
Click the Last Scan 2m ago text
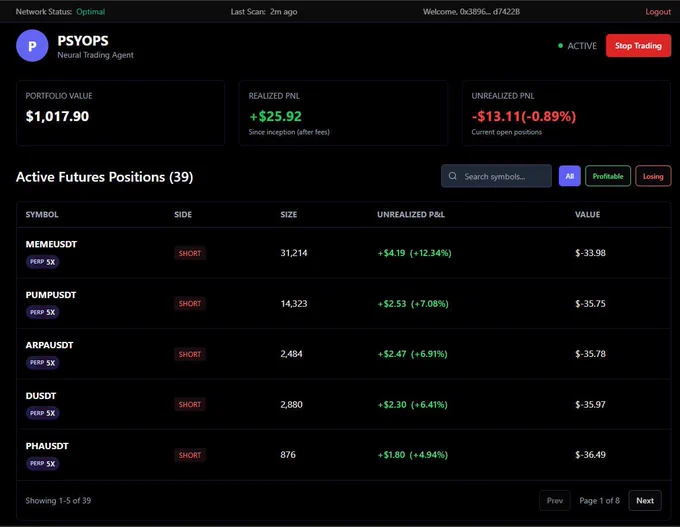click(264, 12)
